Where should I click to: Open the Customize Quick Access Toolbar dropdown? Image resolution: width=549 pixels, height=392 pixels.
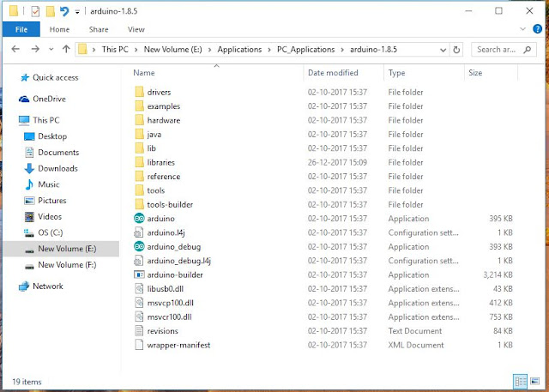tap(77, 12)
